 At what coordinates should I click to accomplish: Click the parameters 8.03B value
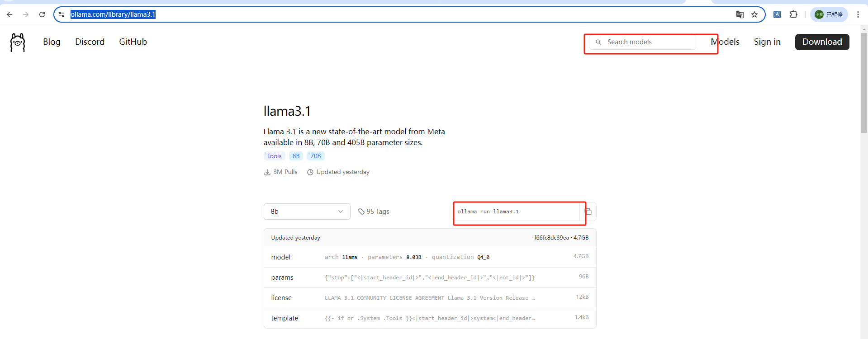click(413, 257)
